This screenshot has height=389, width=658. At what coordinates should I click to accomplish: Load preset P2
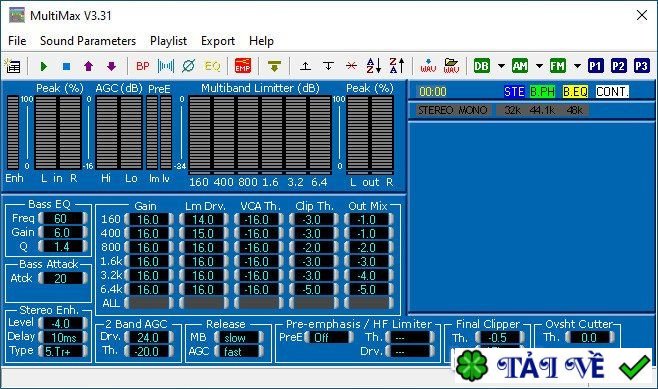coord(618,66)
